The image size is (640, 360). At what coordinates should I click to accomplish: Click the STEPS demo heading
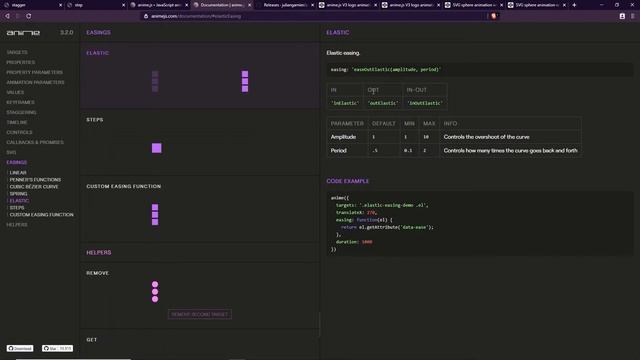tap(95, 120)
